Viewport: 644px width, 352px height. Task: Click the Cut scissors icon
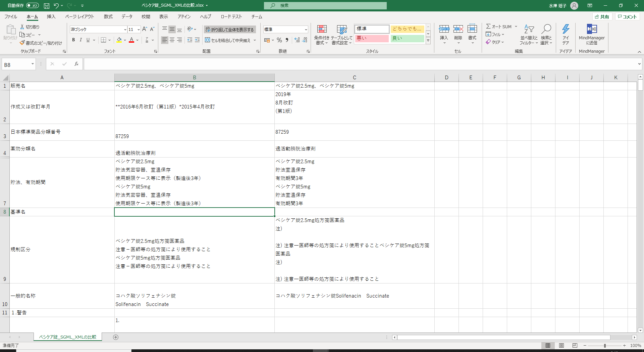(x=22, y=27)
